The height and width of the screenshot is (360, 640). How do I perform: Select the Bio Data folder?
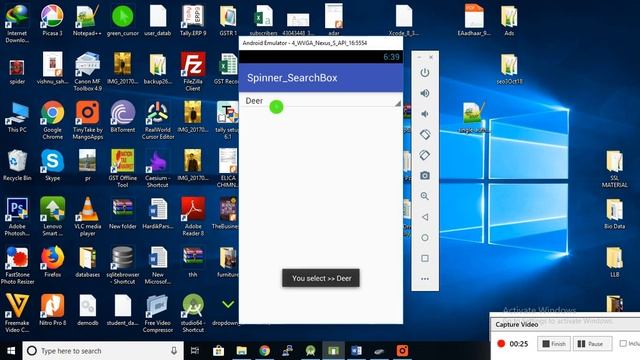click(x=614, y=213)
